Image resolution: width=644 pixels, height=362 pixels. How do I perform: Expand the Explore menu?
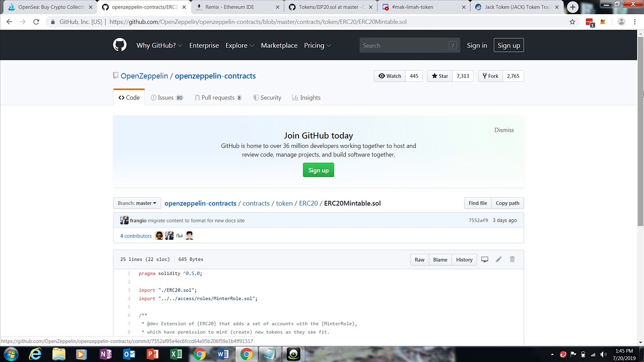pos(239,45)
